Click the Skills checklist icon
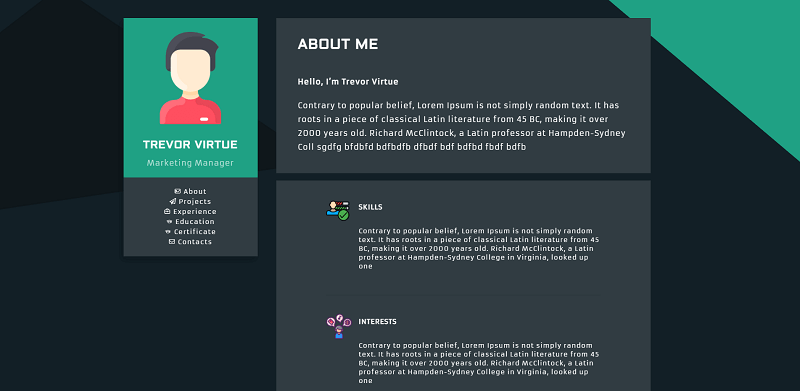The height and width of the screenshot is (391, 800). click(338, 210)
